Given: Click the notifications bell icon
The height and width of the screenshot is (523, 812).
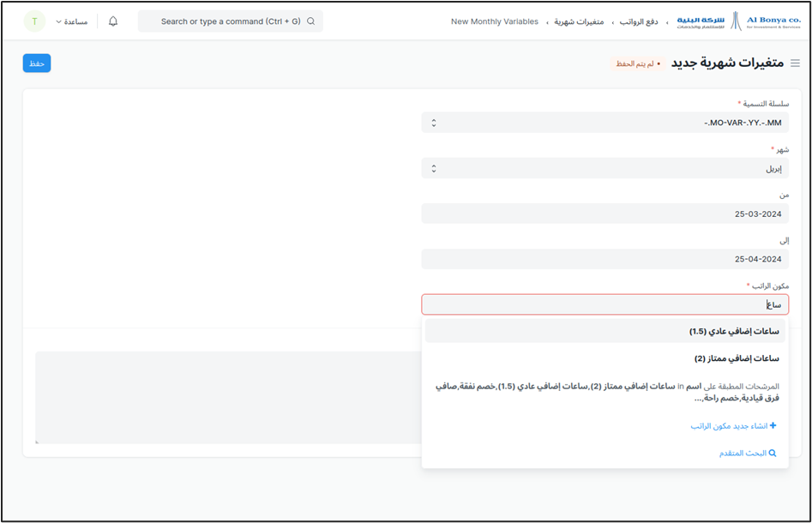Looking at the screenshot, I should click(x=113, y=21).
